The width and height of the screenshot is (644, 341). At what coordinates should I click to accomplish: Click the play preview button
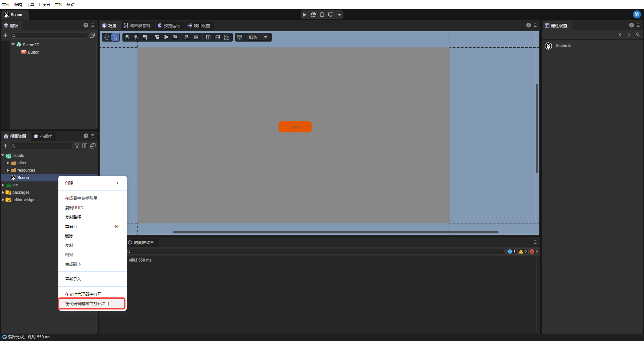pos(304,15)
